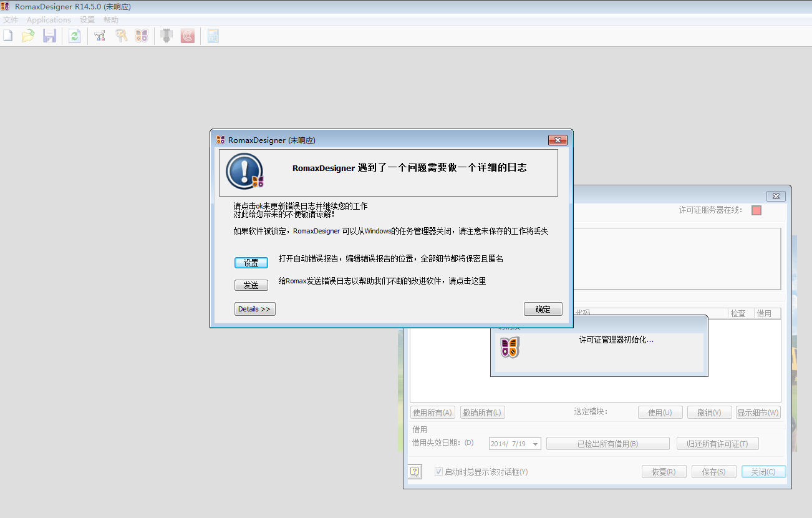Image resolution: width=812 pixels, height=518 pixels.
Task: Click the 设置 button in error dialog
Action: (251, 263)
